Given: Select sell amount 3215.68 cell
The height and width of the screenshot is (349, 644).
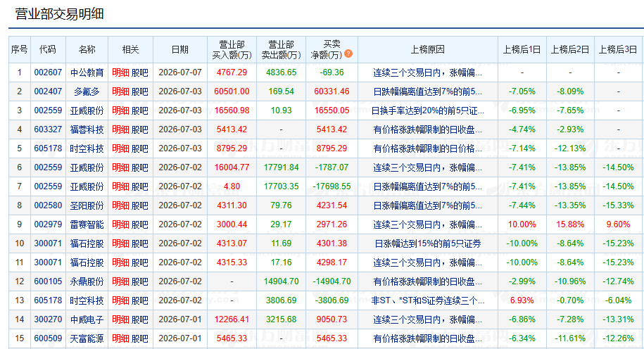Looking at the screenshot, I should point(281,319).
